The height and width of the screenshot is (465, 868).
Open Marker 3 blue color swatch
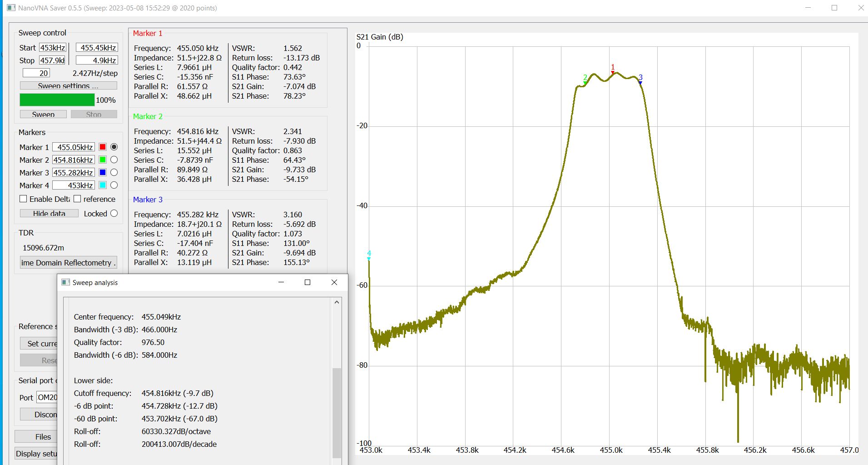click(103, 172)
